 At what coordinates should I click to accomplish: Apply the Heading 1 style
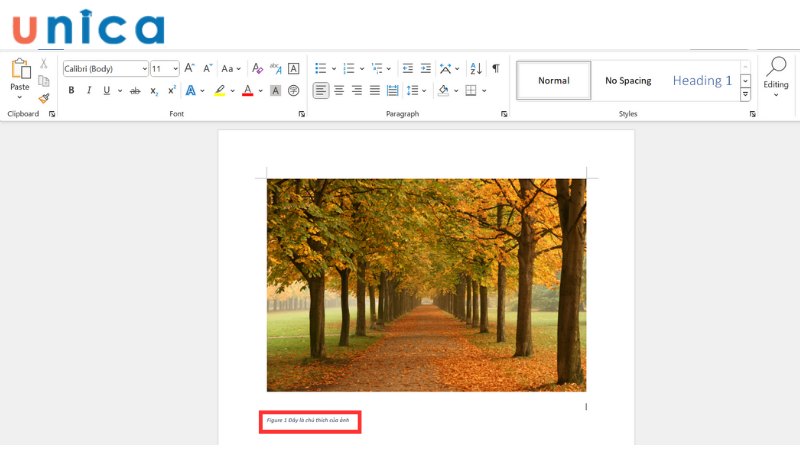coord(702,80)
